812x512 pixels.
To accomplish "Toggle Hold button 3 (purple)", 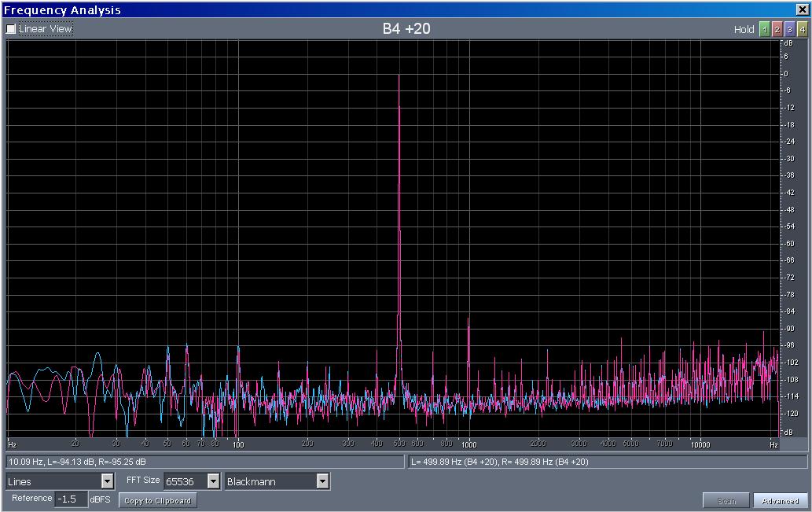I will tap(789, 30).
